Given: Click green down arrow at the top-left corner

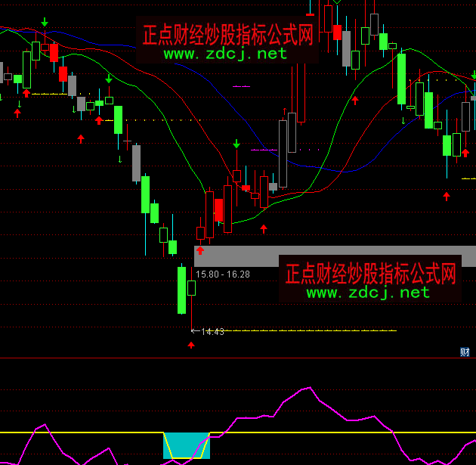Looking at the screenshot, I should [x=45, y=22].
